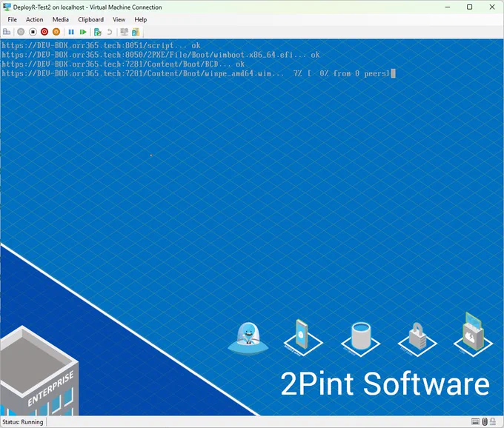Screen dimensions: 504x428
Task: Shut down the VM with the red icon
Action: [x=44, y=32]
